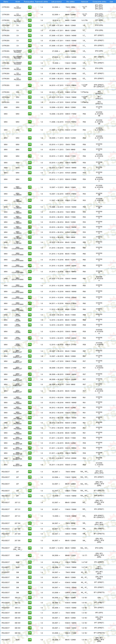The height and width of the screenshot is (644, 116).
Task: Click fuel icon in Paceman 160kW / 218KM row
Action: tap(30, 423)
